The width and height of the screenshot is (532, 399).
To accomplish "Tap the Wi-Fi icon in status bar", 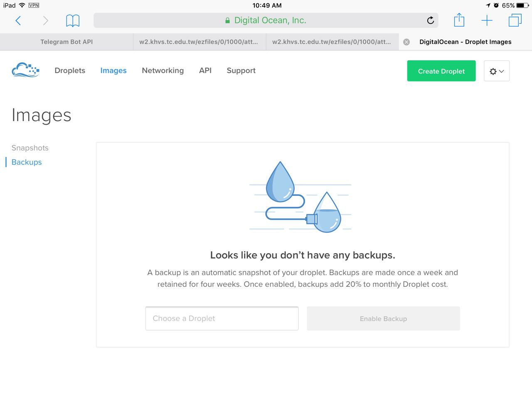I will [x=22, y=5].
